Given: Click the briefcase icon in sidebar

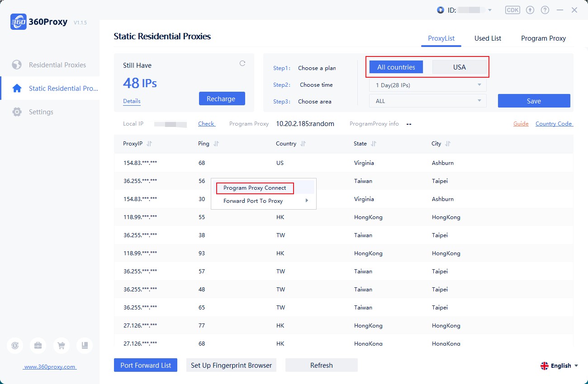Looking at the screenshot, I should tap(38, 346).
